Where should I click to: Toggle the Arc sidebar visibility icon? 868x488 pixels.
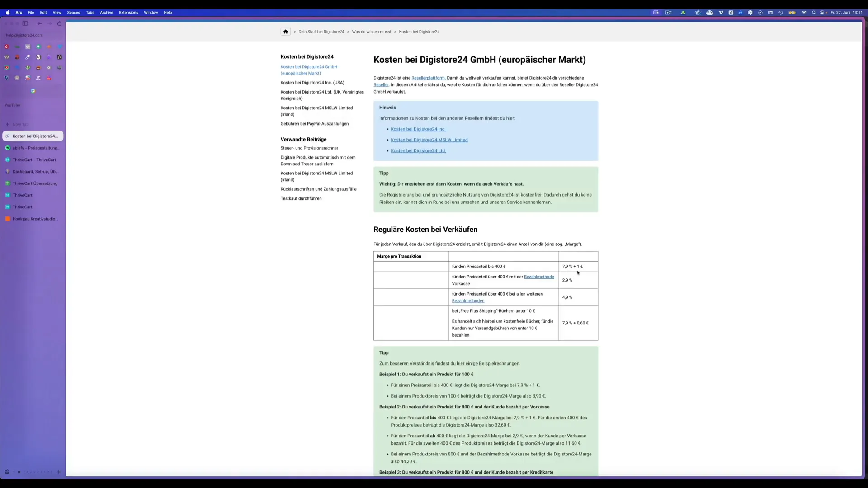click(25, 23)
